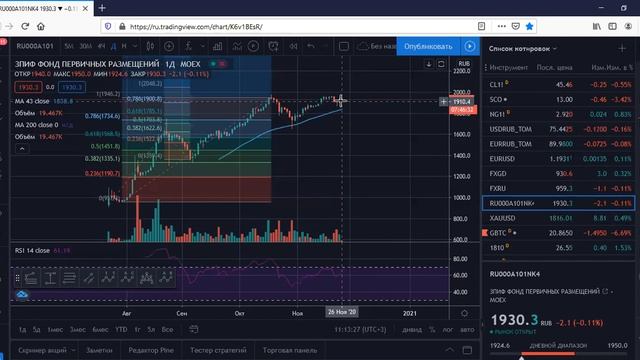This screenshot has width=640, height=360.
Task: Create an alert with the alarm clock icon
Action: pyautogui.click(x=273, y=46)
